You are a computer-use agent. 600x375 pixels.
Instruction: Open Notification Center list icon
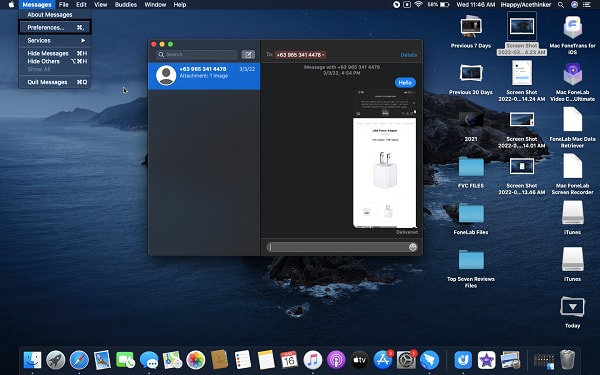click(x=587, y=5)
